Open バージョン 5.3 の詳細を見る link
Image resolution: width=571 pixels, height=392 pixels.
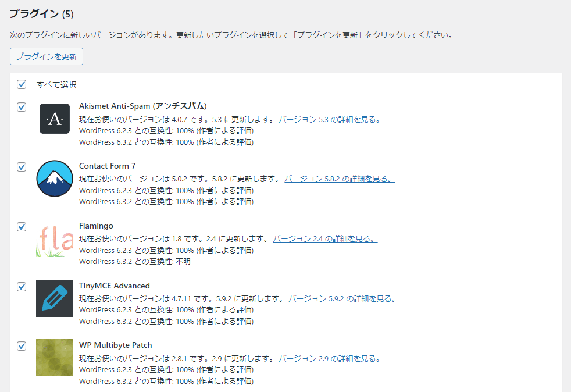pos(331,119)
